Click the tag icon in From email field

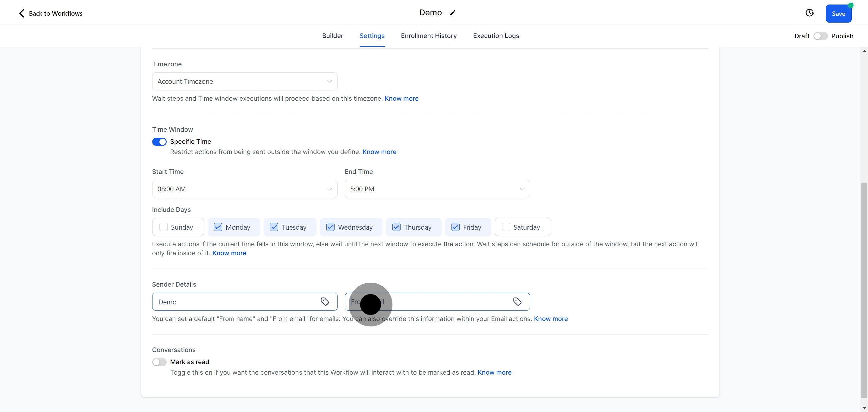pos(517,301)
